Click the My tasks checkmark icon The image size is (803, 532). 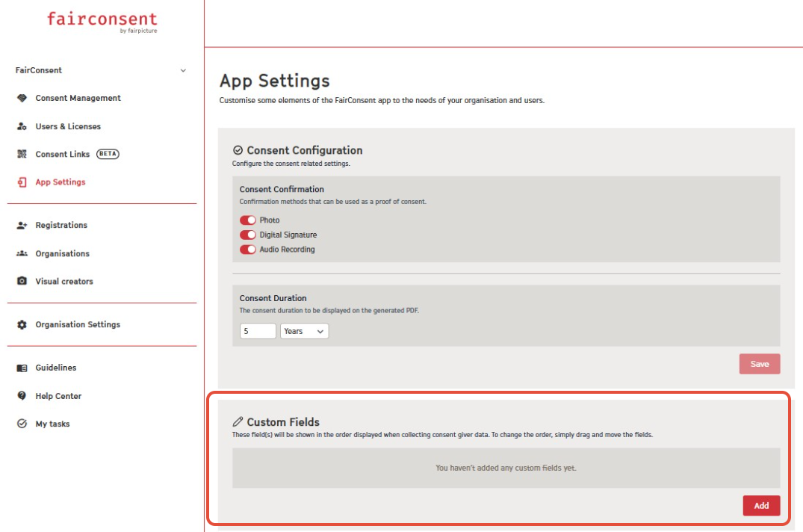coord(22,424)
